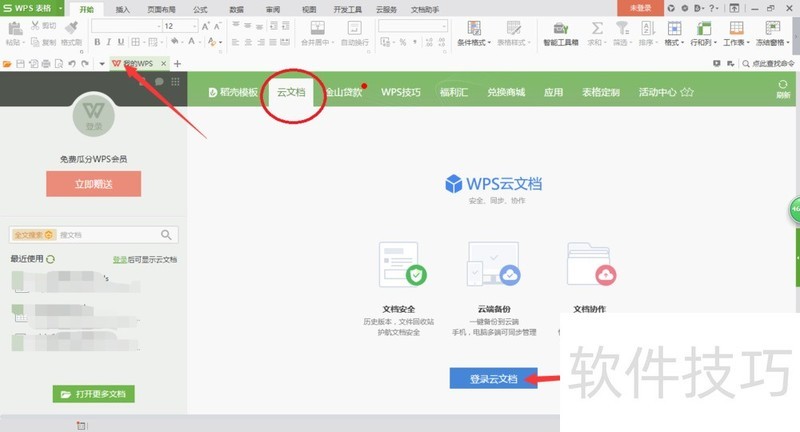Click the Underline formatting icon
The image size is (800, 432).
point(121,42)
